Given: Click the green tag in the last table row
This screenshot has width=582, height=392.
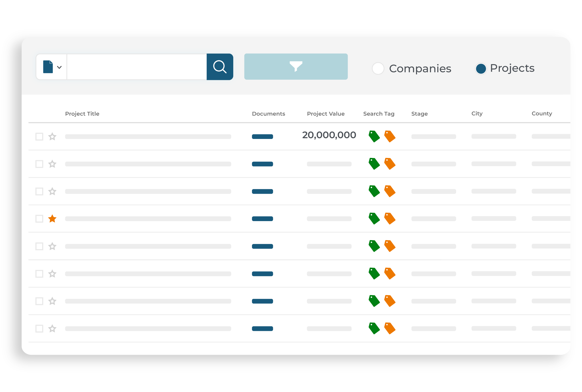Looking at the screenshot, I should point(374,328).
